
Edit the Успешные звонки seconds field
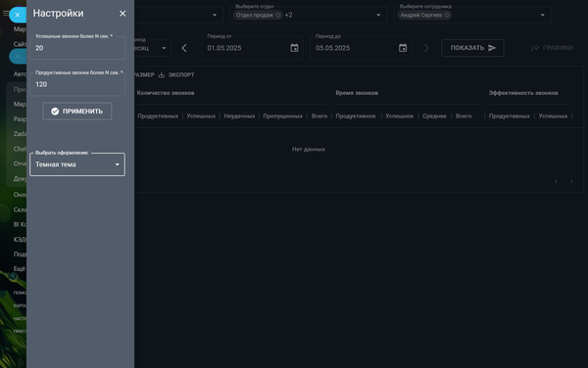(77, 48)
